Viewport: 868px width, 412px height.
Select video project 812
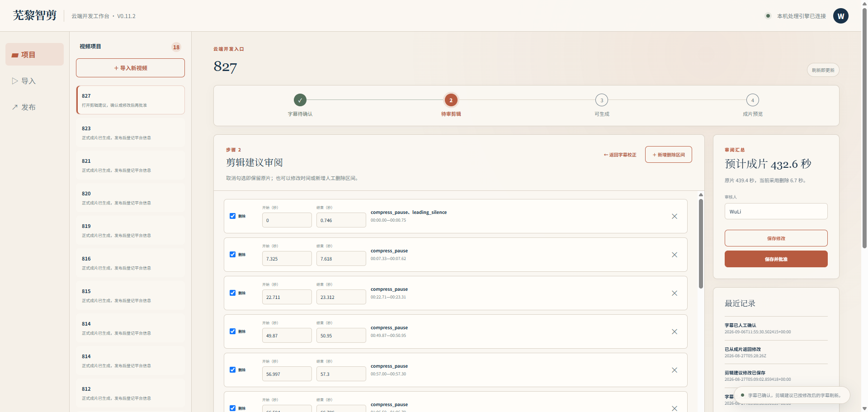[x=130, y=393]
